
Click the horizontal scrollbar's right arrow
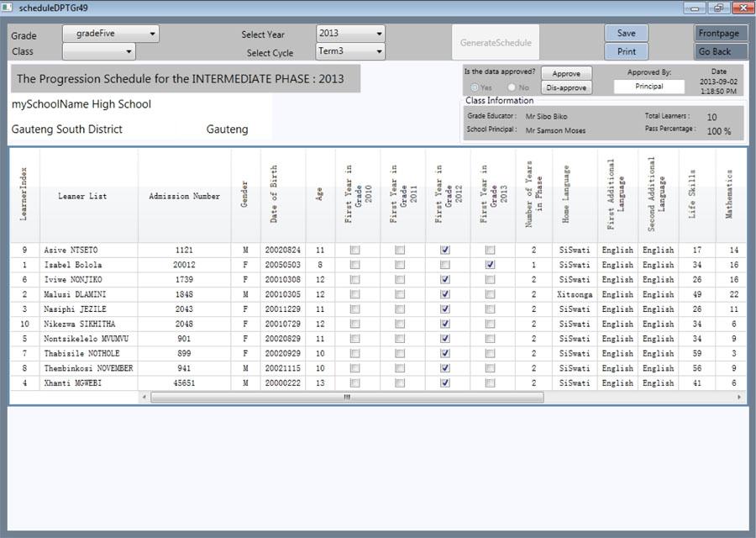coord(738,395)
